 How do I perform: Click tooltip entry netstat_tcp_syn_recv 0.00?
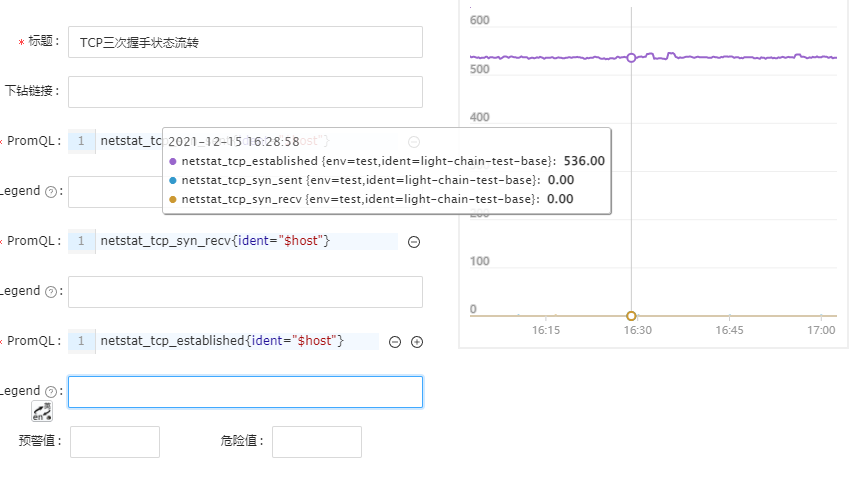click(371, 199)
